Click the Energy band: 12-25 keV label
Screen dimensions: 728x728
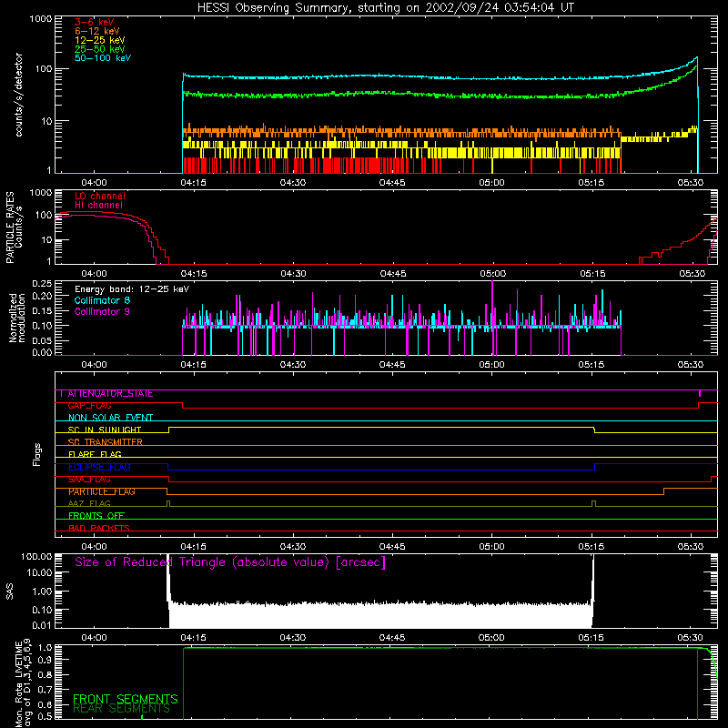coord(132,289)
